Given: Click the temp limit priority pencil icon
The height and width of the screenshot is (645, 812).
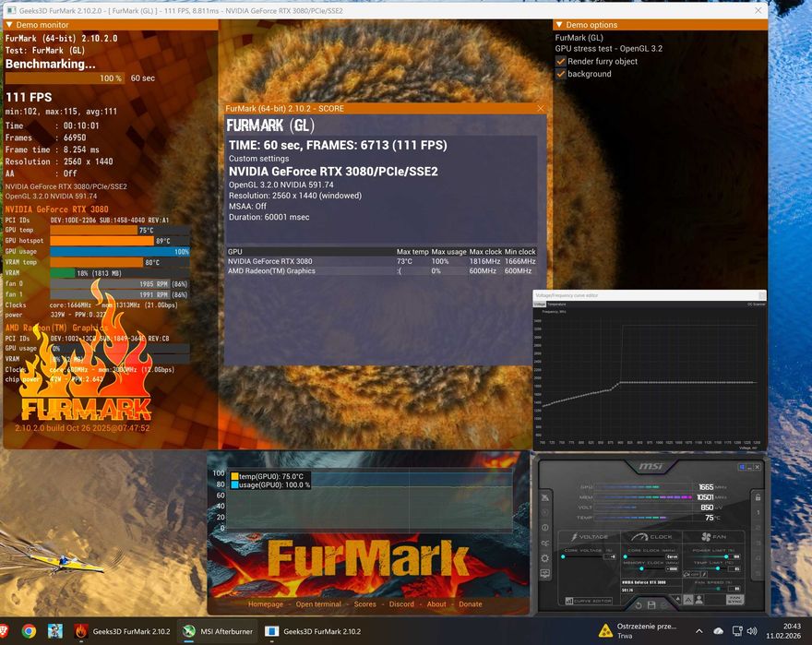Looking at the screenshot, I should (x=704, y=574).
